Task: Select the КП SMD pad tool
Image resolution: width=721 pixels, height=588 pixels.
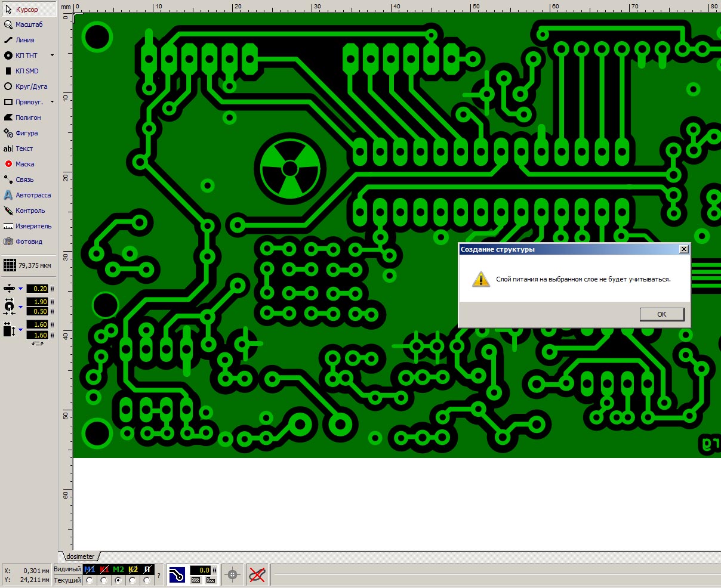Action: click(21, 71)
